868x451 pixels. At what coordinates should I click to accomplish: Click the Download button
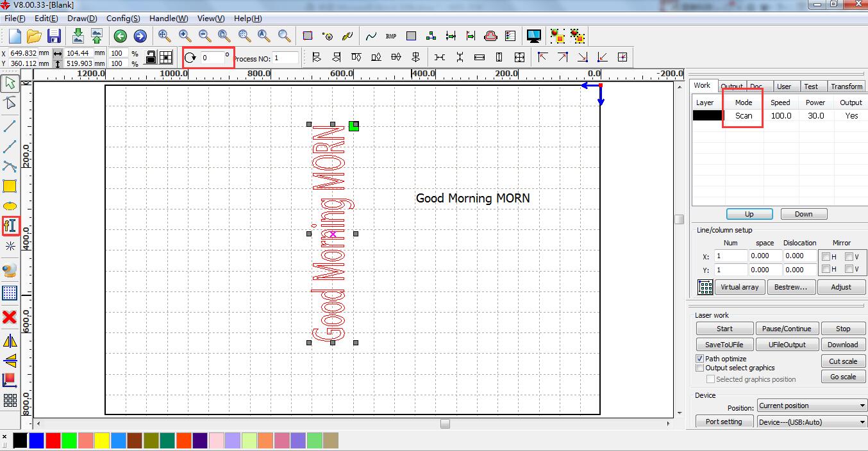pyautogui.click(x=843, y=345)
